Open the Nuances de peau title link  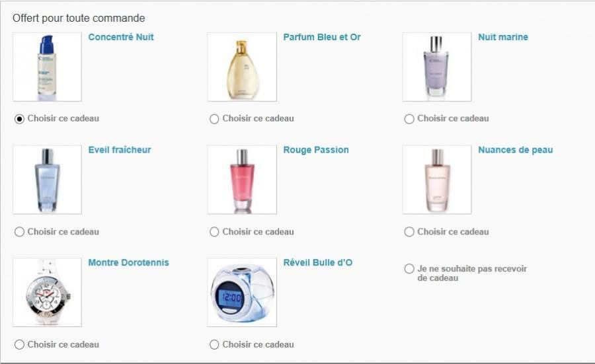click(x=515, y=150)
